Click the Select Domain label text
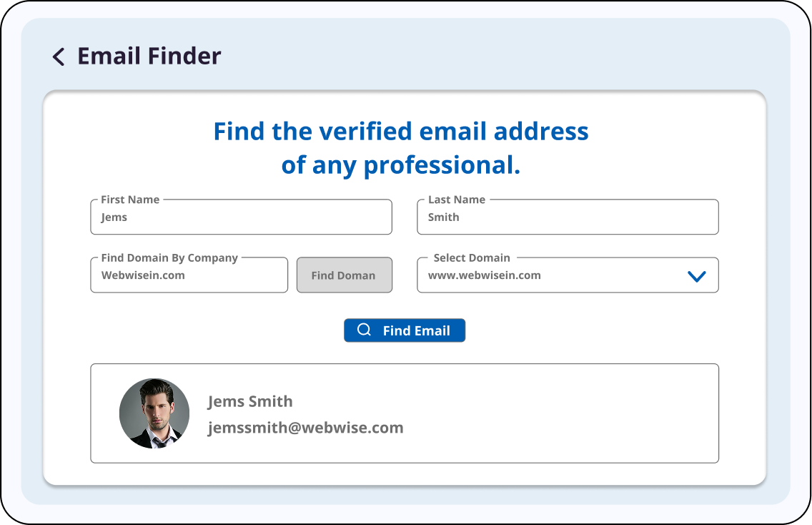This screenshot has height=525, width=812. pos(472,257)
